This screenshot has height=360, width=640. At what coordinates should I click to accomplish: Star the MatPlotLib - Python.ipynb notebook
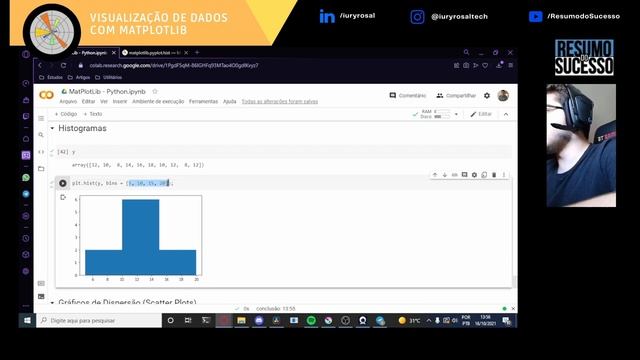155,91
